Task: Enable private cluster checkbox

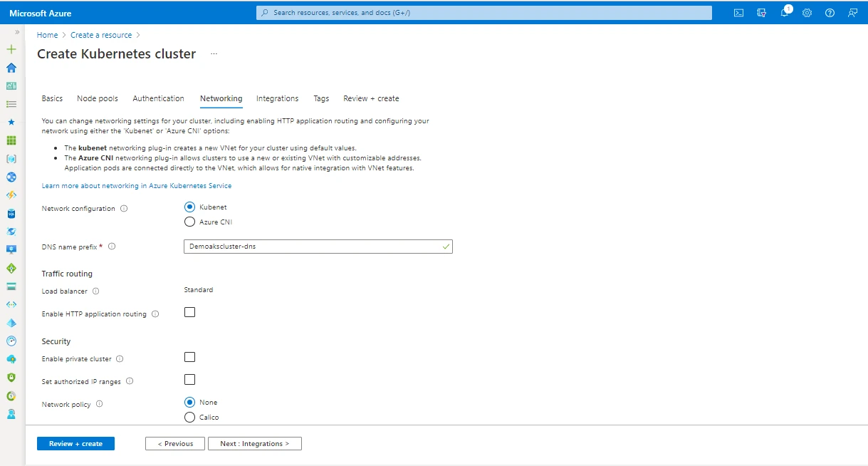Action: coord(189,356)
